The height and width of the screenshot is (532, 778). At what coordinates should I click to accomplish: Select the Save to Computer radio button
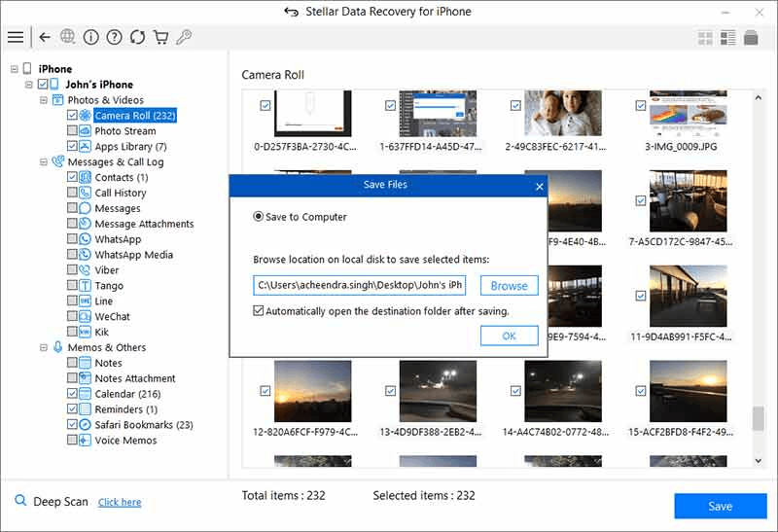[x=259, y=217]
